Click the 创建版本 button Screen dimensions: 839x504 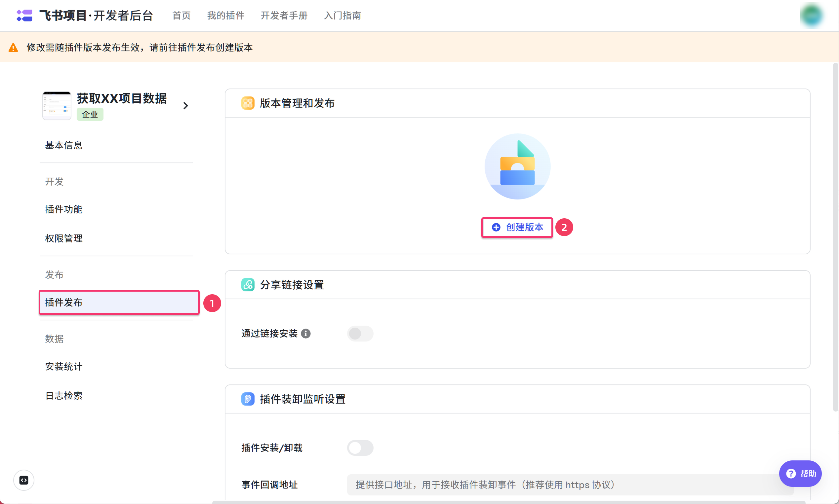(517, 227)
